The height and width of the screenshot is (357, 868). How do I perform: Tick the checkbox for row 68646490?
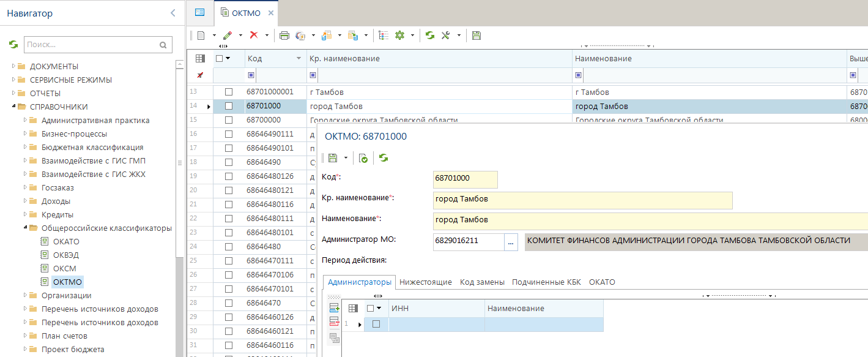[x=229, y=162]
